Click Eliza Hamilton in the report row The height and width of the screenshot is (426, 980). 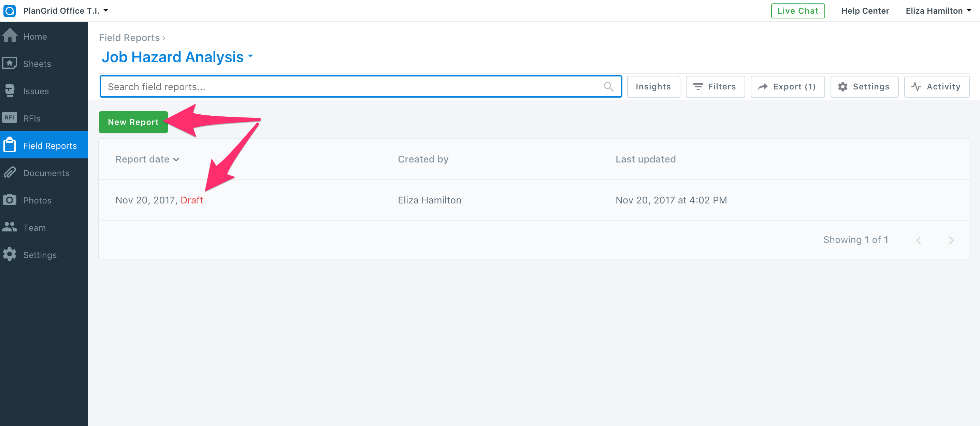430,200
